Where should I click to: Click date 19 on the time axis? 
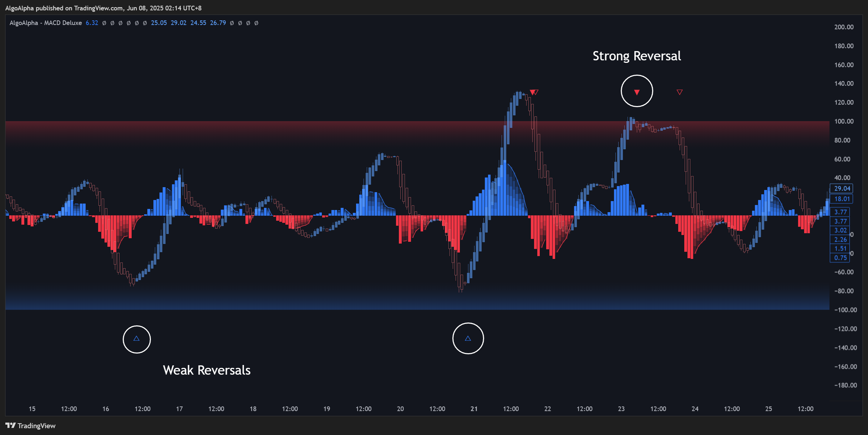click(327, 409)
